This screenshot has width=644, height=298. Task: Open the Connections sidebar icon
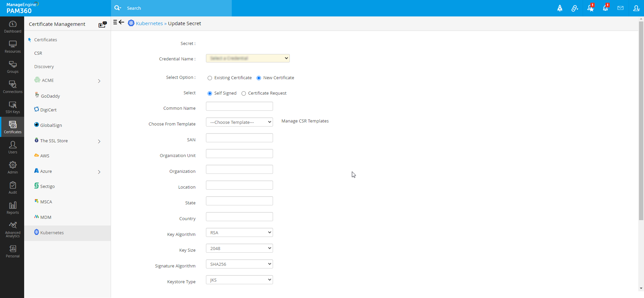pos(12,87)
